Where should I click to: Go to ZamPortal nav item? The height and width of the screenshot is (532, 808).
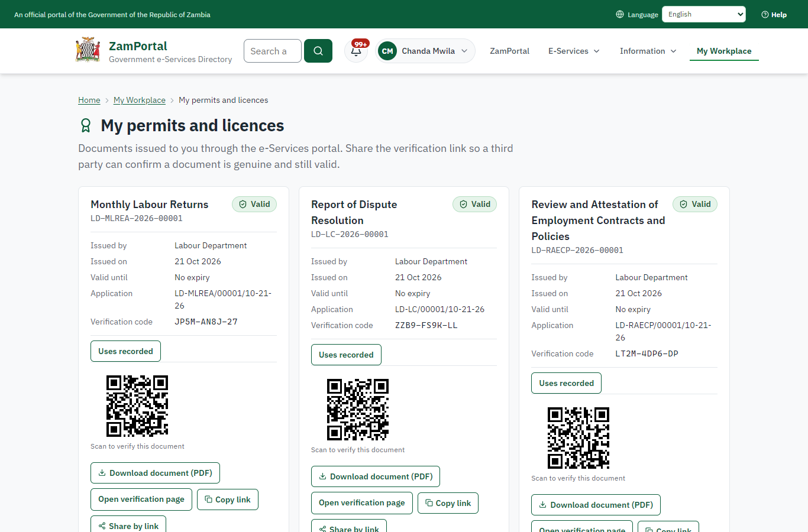(x=509, y=51)
